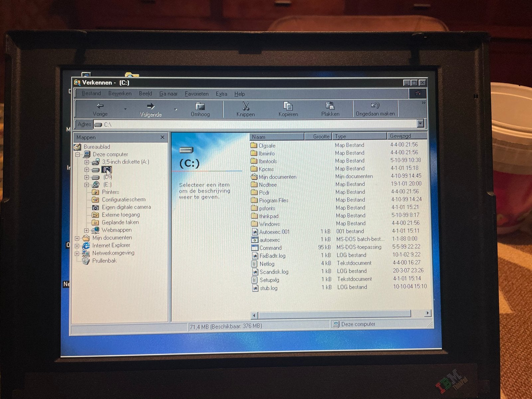The width and height of the screenshot is (532, 399).
Task: Expand the Webmappen tree node
Action: (86, 230)
